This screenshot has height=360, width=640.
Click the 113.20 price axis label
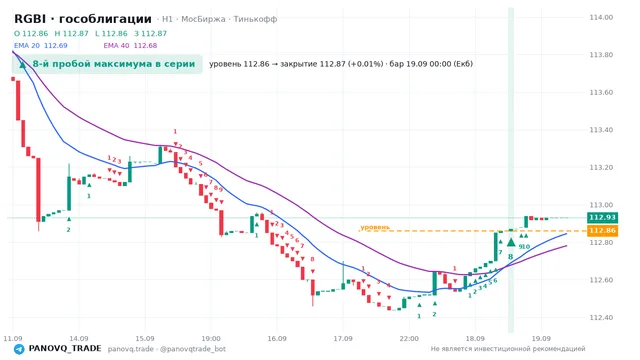pyautogui.click(x=601, y=167)
